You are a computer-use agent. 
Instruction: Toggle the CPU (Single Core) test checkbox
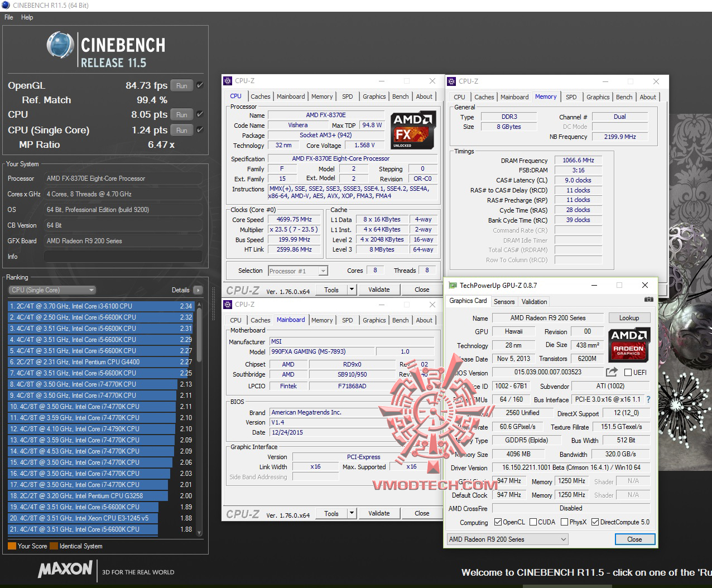200,130
